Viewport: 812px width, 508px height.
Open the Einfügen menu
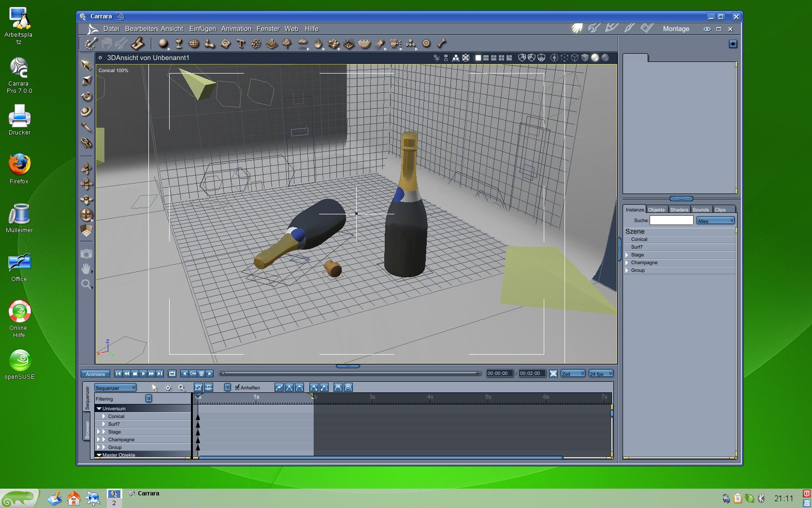(x=203, y=29)
